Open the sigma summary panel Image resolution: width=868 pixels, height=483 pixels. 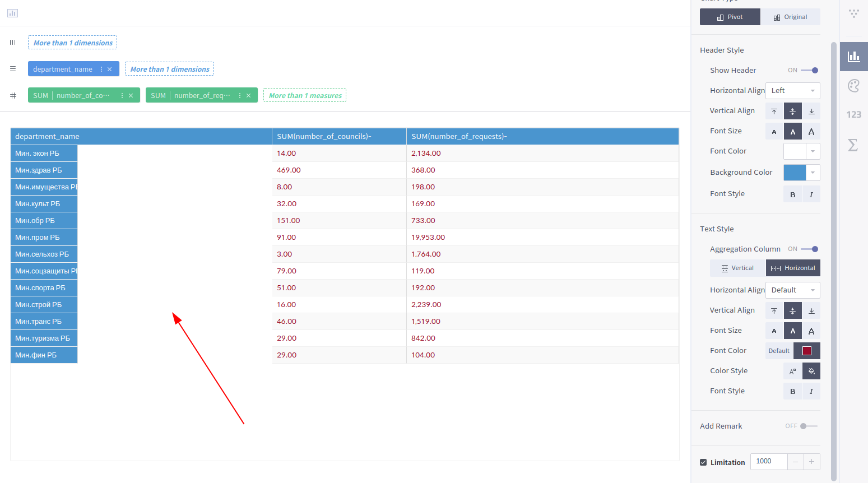pyautogui.click(x=853, y=145)
